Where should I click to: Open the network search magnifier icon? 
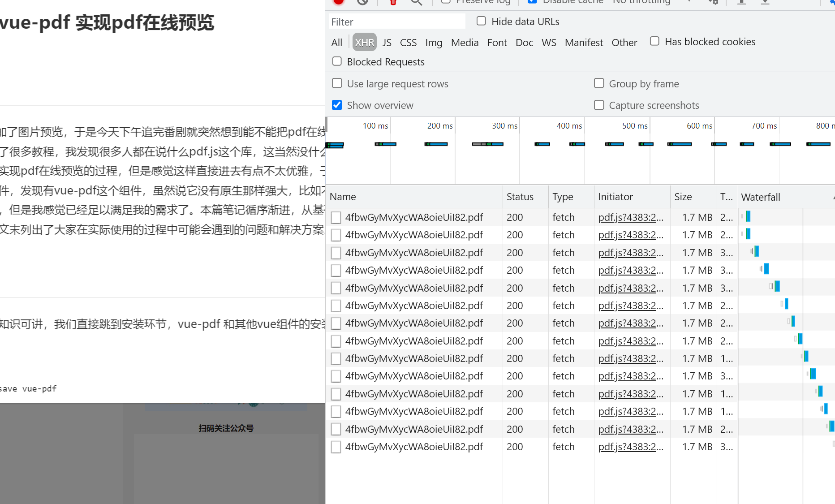pyautogui.click(x=417, y=2)
